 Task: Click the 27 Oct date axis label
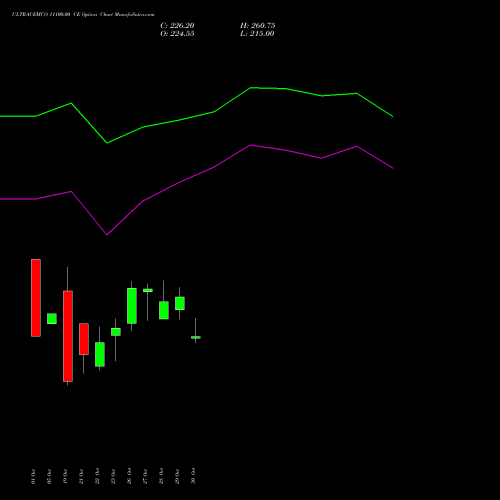tap(145, 476)
